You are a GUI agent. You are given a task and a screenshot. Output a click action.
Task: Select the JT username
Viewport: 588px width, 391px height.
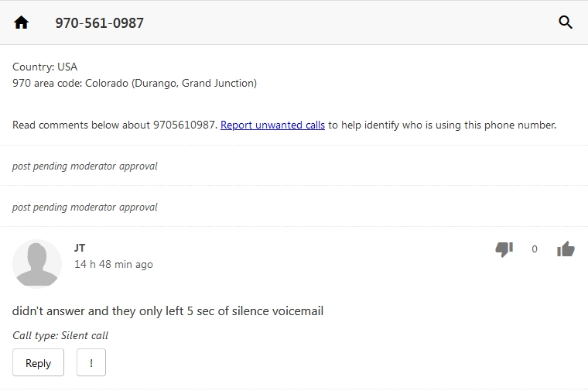coord(80,248)
